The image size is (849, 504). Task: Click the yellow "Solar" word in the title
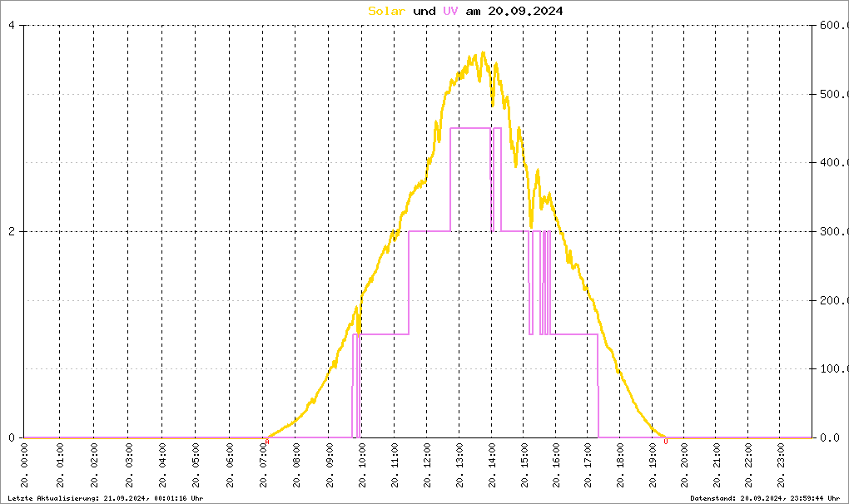click(386, 11)
